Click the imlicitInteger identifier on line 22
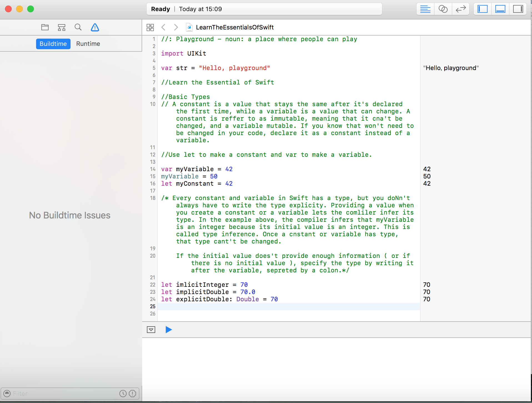 (x=202, y=285)
